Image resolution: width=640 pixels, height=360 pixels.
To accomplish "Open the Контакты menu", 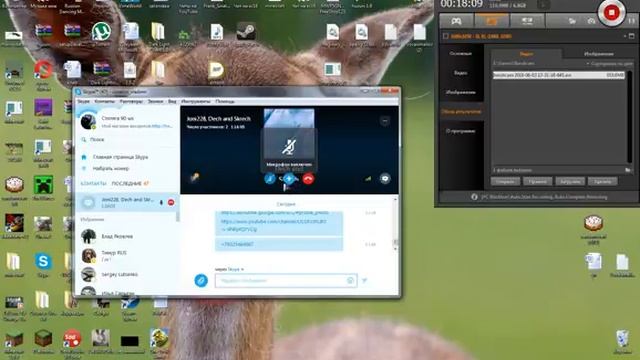I will [x=104, y=101].
